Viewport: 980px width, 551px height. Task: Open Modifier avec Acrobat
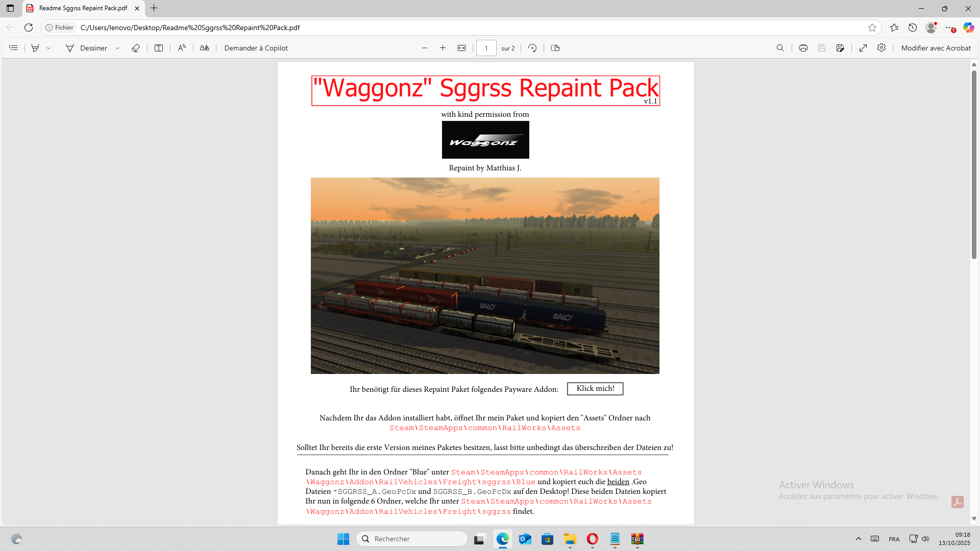click(936, 48)
